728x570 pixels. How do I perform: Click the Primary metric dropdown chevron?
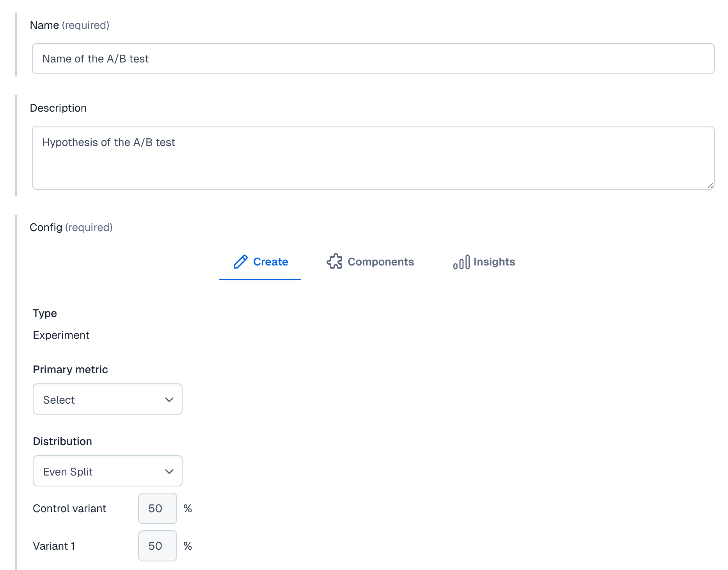[169, 399]
